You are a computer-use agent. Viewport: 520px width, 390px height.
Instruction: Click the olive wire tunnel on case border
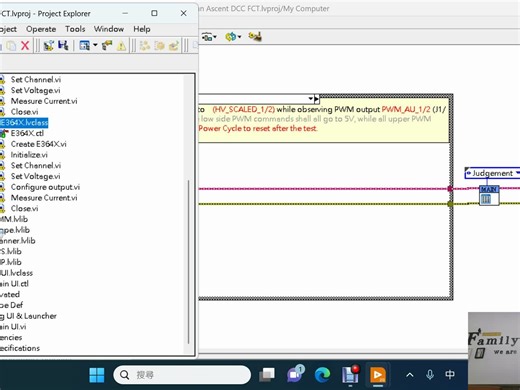[x=450, y=204]
